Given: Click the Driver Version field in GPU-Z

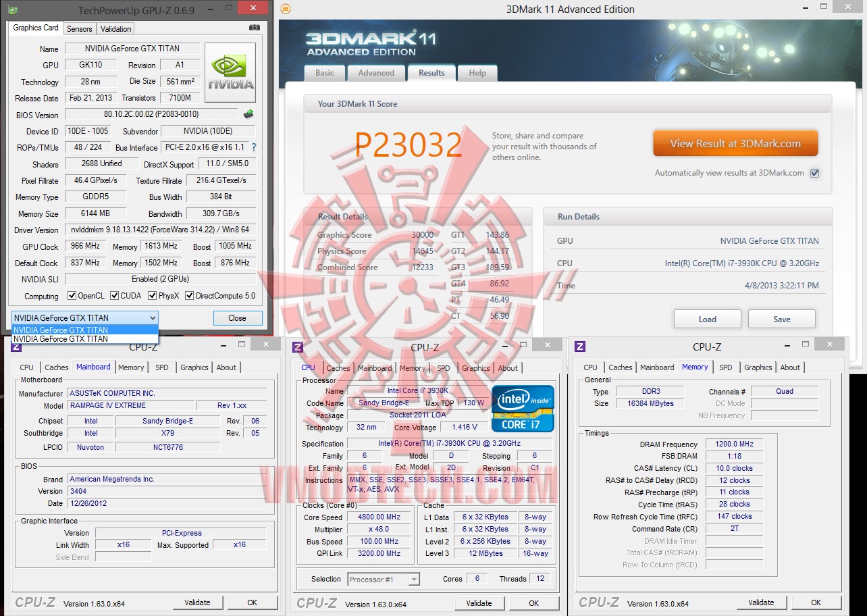Looking at the screenshot, I should tap(160, 230).
